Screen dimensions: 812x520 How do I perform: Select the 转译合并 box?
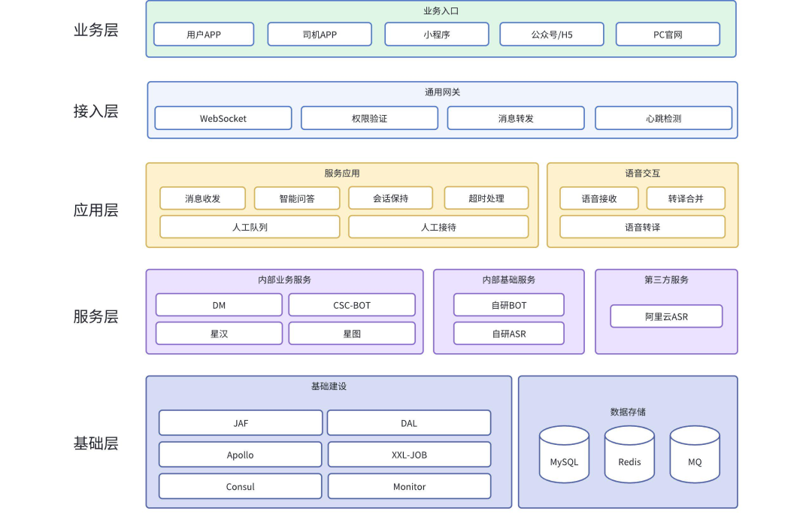pos(686,198)
